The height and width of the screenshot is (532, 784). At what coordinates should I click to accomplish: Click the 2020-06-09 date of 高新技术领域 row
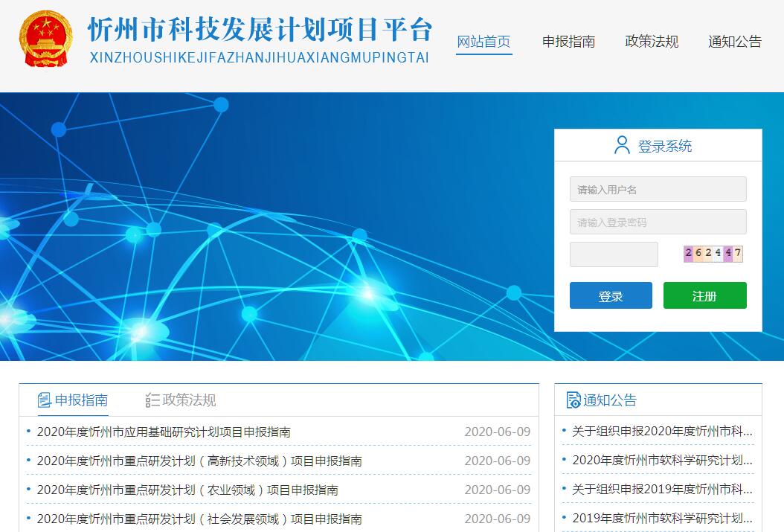click(x=498, y=461)
